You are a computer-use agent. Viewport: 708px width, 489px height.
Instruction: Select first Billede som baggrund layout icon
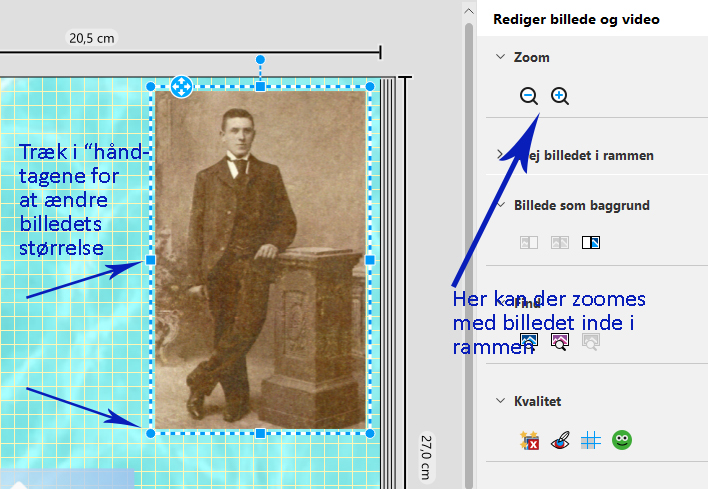(x=529, y=242)
